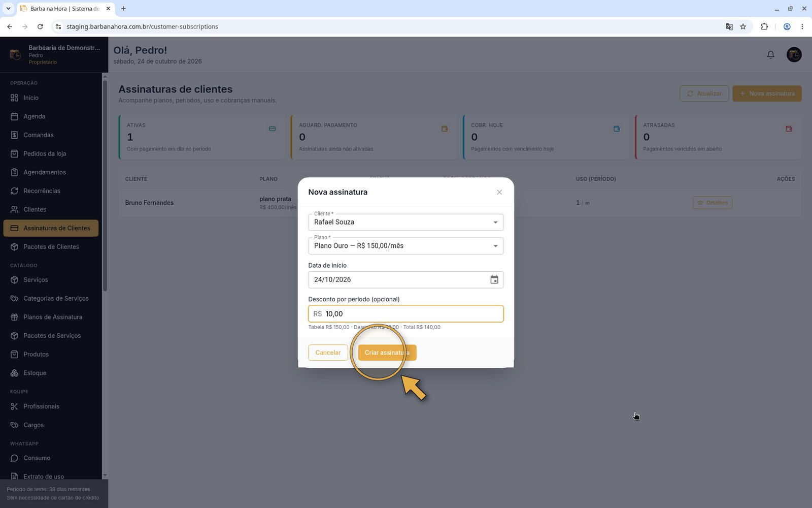Click the Pacotes de Clientes box icon

(x=14, y=247)
